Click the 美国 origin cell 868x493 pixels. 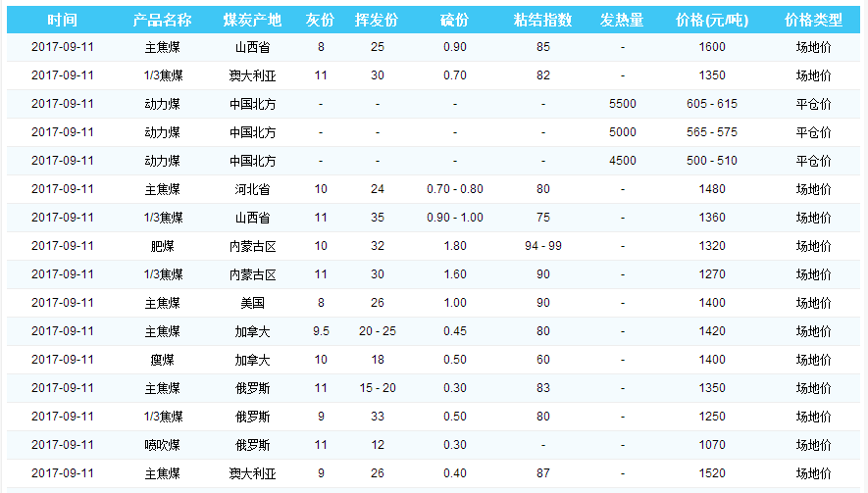(x=252, y=303)
